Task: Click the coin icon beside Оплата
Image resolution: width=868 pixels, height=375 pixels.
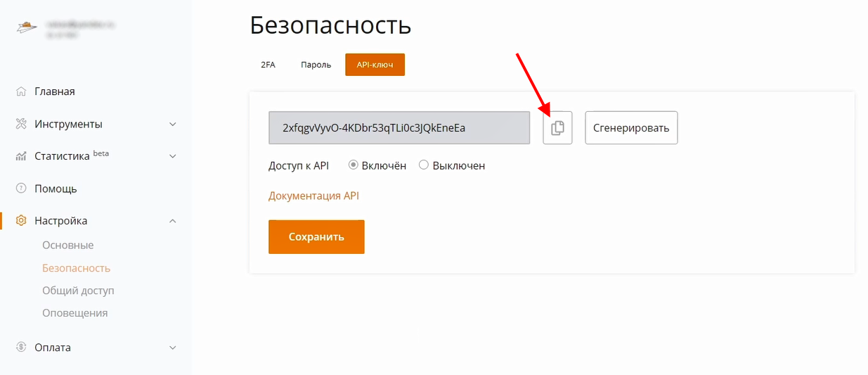Action: [21, 348]
